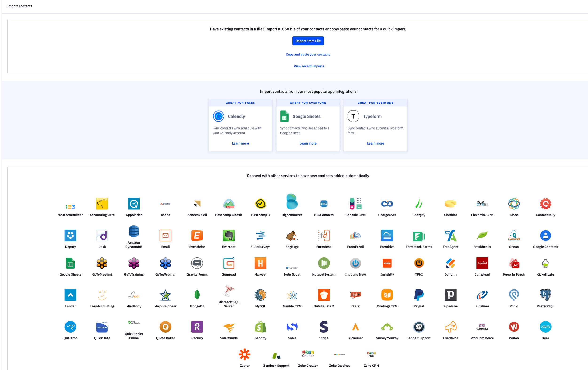Select the SurveyMonkey icon
The image size is (588, 370).
[387, 327]
